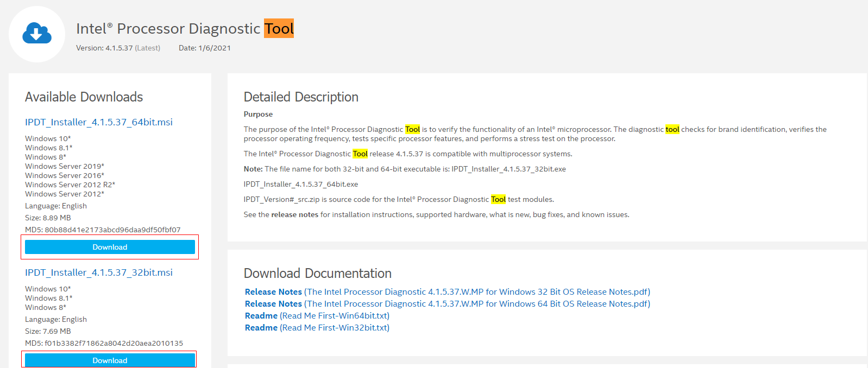This screenshot has width=868, height=368.
Task: Select MD5 f01b3382f71862a8042d20aea2010135 text
Action: click(104, 343)
